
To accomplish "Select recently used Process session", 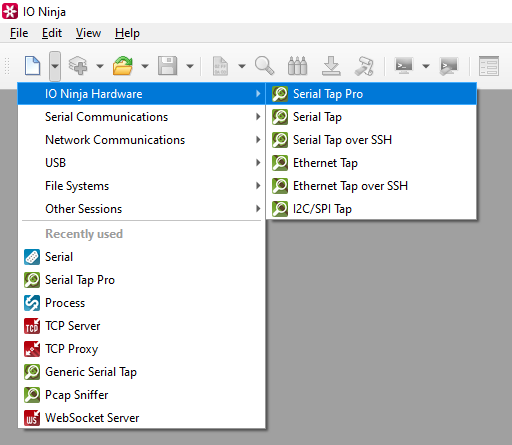I will click(x=142, y=303).
